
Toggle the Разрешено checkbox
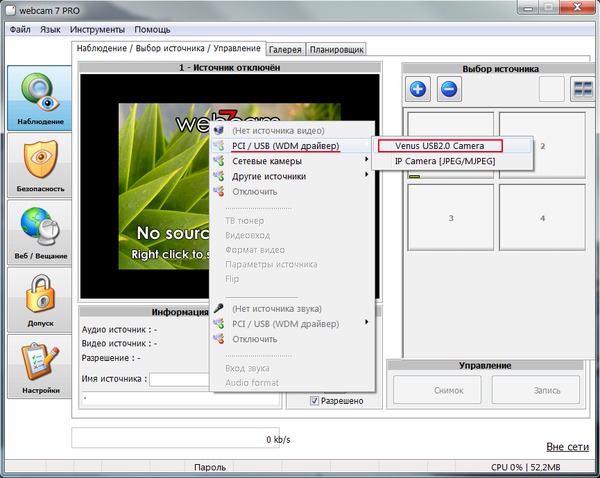pos(314,401)
